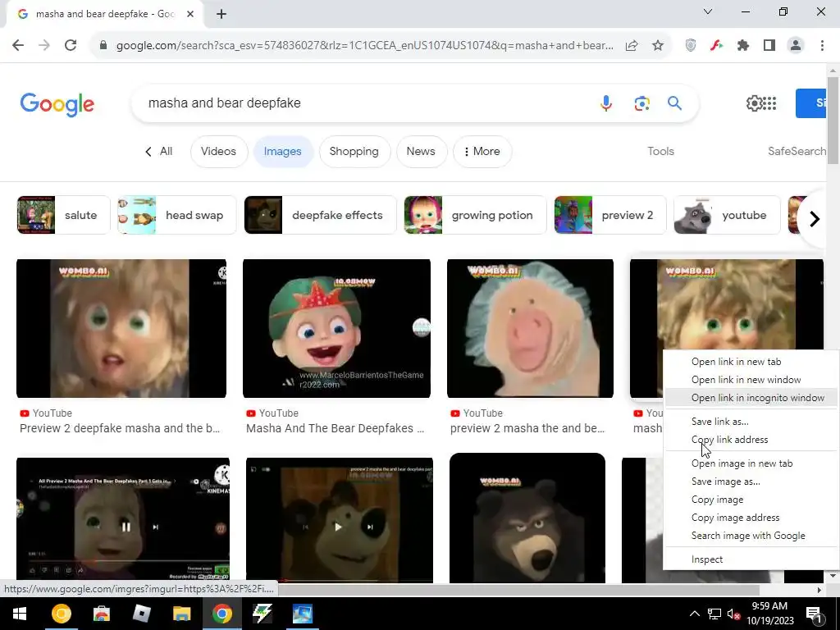
Task: Switch to the Videos tab
Action: click(x=218, y=152)
